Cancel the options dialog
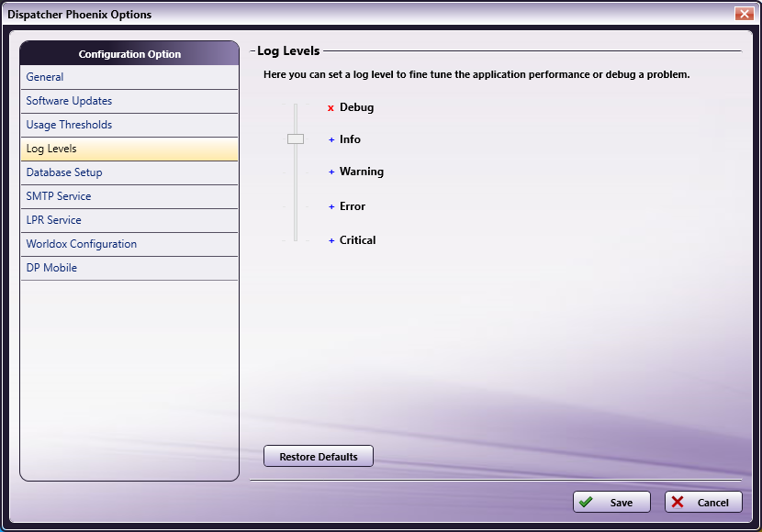This screenshot has height=532, width=762. pyautogui.click(x=703, y=502)
